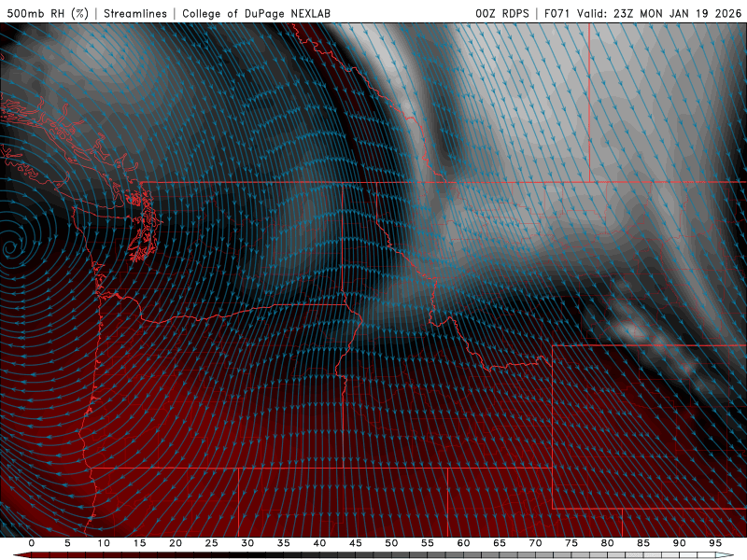Click the '20' value on the color scale
This screenshot has height=560, width=747.
[176, 543]
